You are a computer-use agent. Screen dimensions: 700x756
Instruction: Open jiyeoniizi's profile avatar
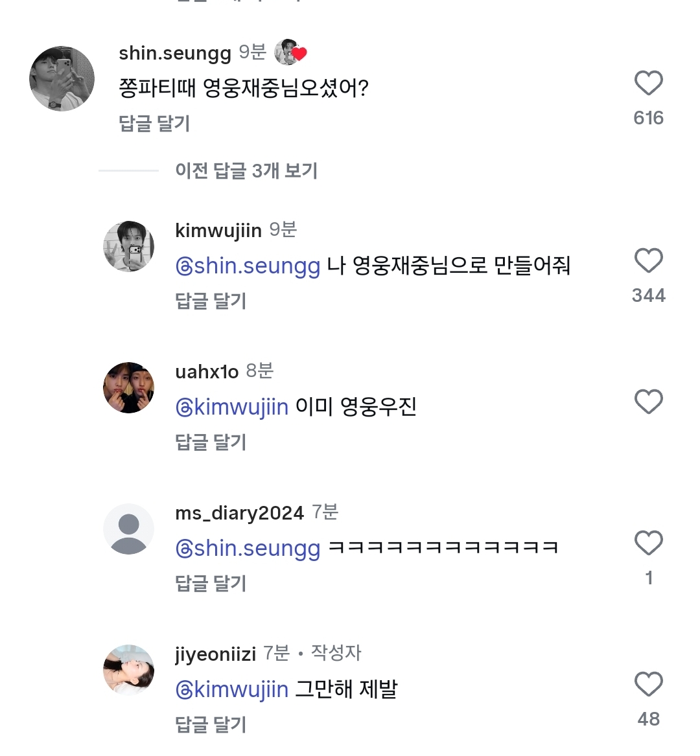pos(129,670)
